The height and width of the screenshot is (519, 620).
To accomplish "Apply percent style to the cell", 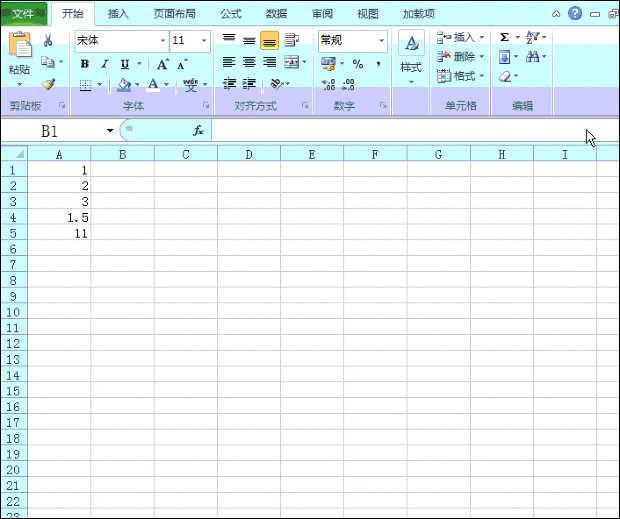I will click(x=357, y=63).
